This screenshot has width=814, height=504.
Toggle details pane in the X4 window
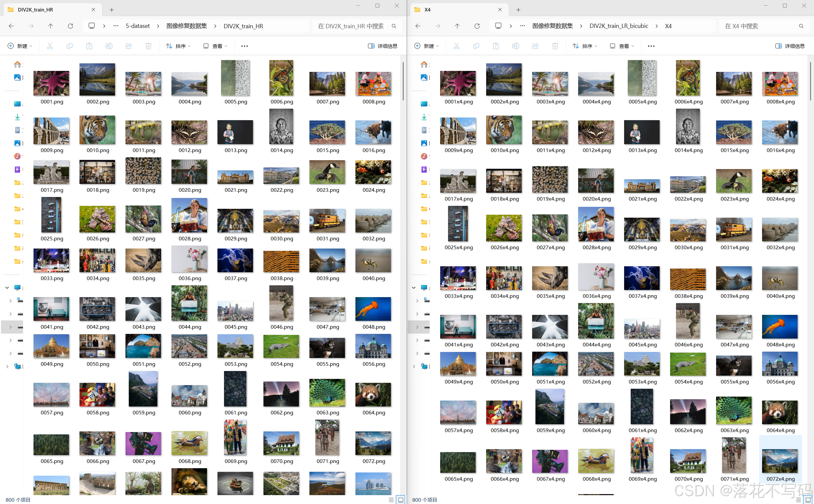coord(790,46)
